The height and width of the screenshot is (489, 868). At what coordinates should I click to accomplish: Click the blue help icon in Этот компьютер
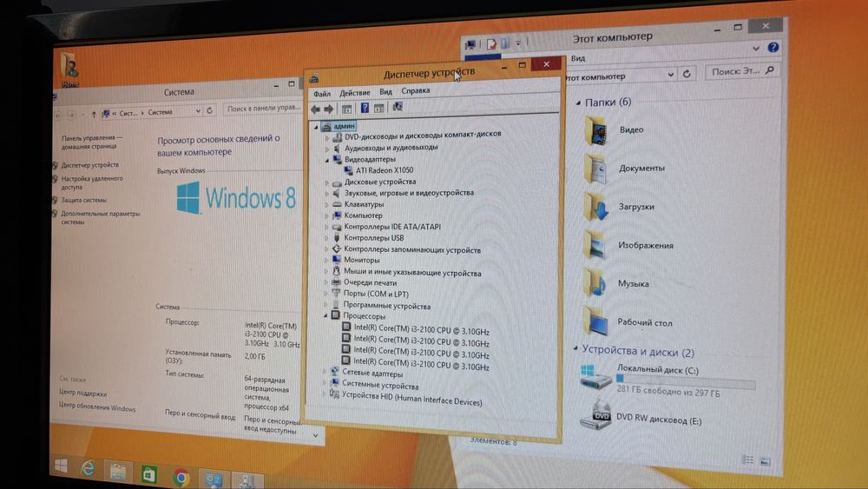[773, 48]
